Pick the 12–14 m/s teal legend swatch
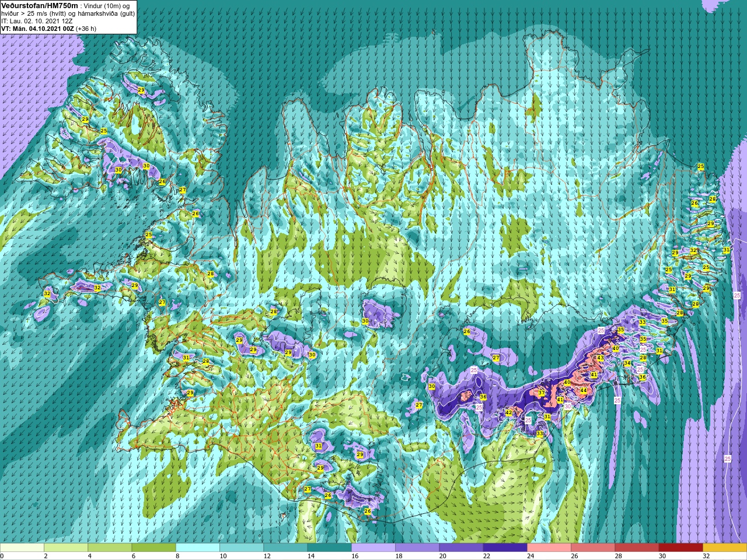This screenshot has height=560, width=747. tap(285, 548)
